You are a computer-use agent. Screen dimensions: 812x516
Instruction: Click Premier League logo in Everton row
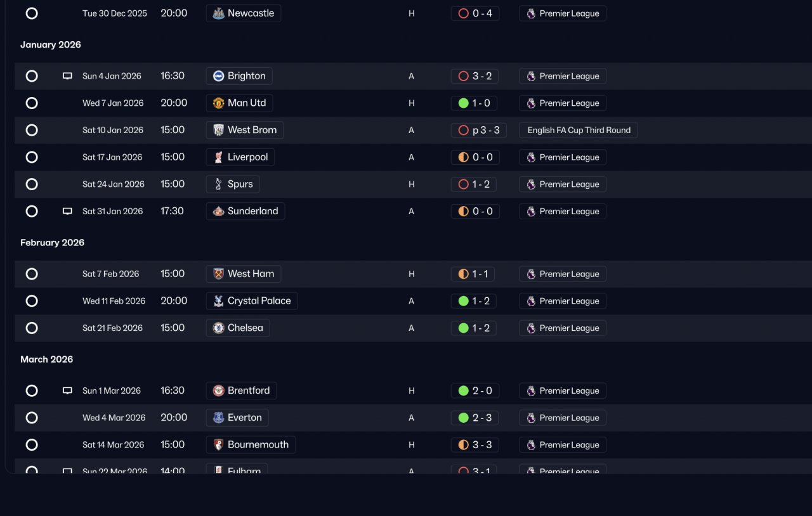pyautogui.click(x=531, y=418)
